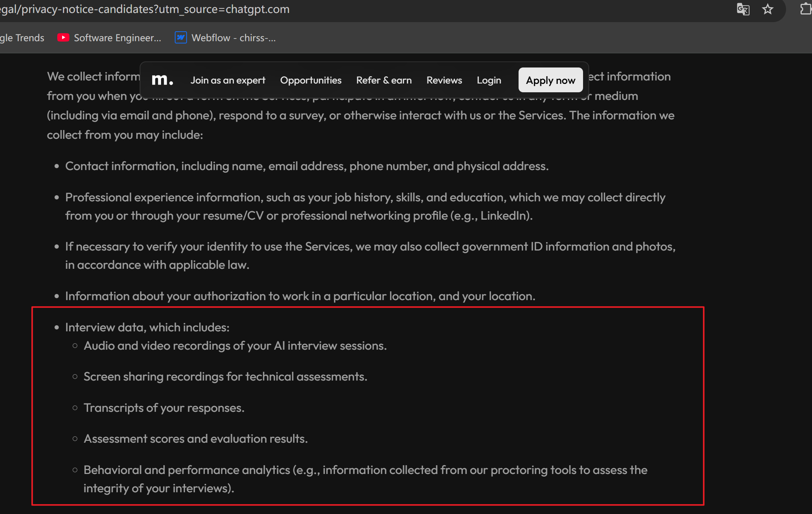Screen dimensions: 812x514
Task: Click 'Assessment scores and evaluation results.' text
Action: [195, 439]
